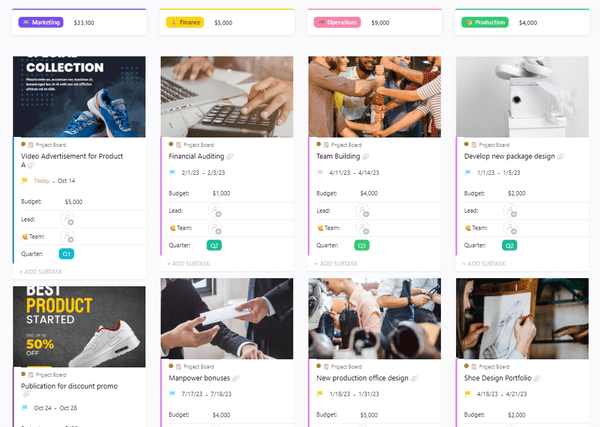Screen dimensions: 600x427
Task: Edit the Today - Oct 14 due date
Action: click(54, 181)
